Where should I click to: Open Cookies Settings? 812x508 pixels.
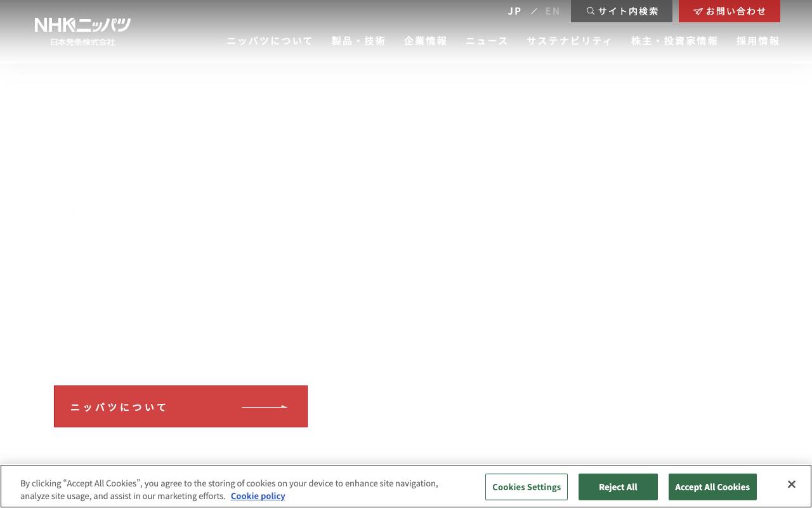pos(527,486)
